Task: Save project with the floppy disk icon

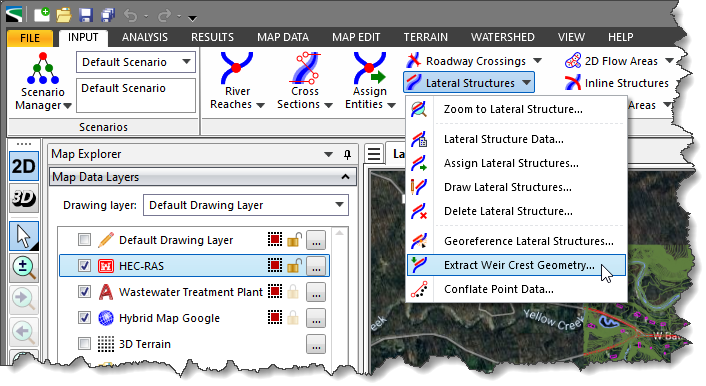Action: click(86, 15)
